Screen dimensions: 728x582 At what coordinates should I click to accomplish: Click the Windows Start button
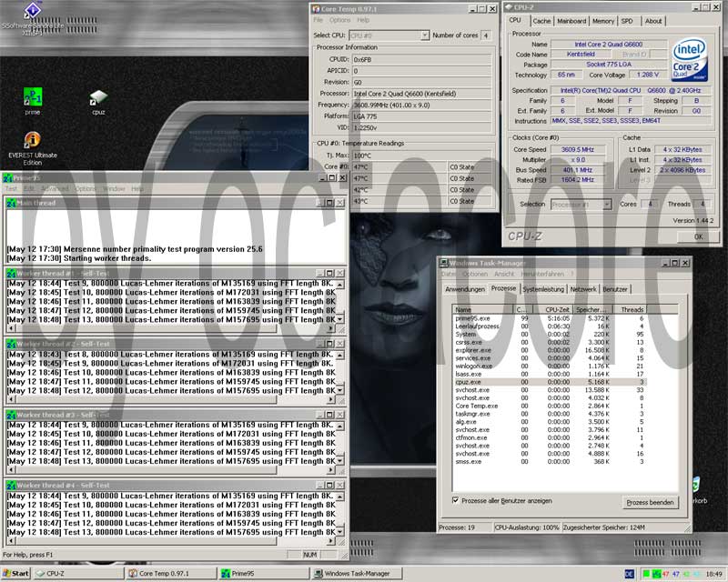pyautogui.click(x=15, y=574)
